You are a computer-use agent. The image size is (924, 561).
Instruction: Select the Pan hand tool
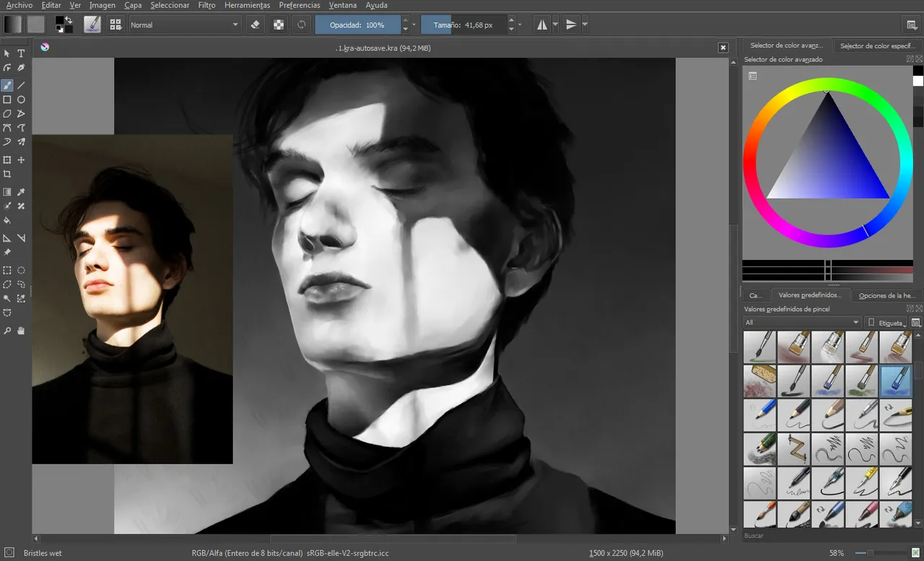(21, 331)
